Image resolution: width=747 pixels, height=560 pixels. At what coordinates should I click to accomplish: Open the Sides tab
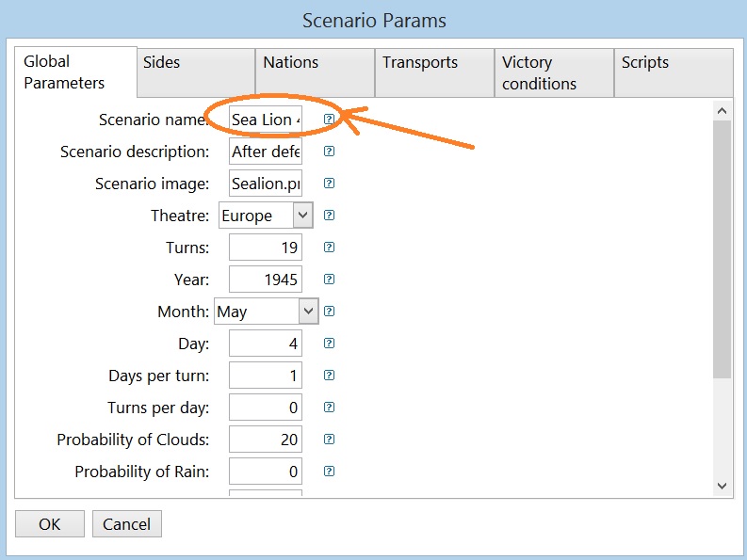pos(196,72)
